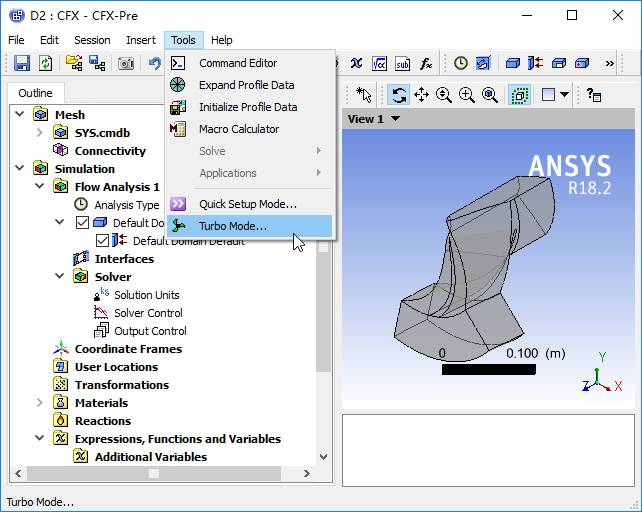Select the Rotate view tool
642x512 pixels.
[x=399, y=95]
